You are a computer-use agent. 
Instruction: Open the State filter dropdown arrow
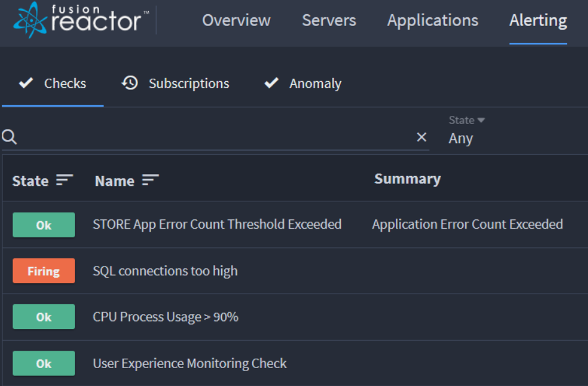point(481,120)
